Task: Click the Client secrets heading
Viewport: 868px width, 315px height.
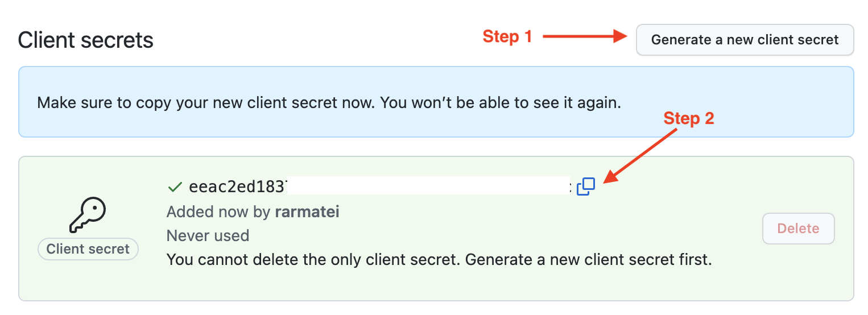Action: [86, 40]
